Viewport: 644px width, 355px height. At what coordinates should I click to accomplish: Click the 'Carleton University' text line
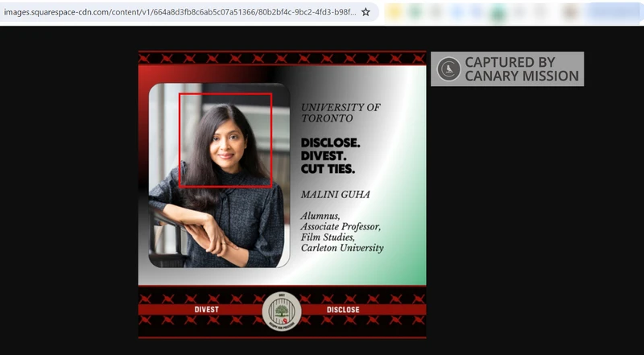coord(342,248)
